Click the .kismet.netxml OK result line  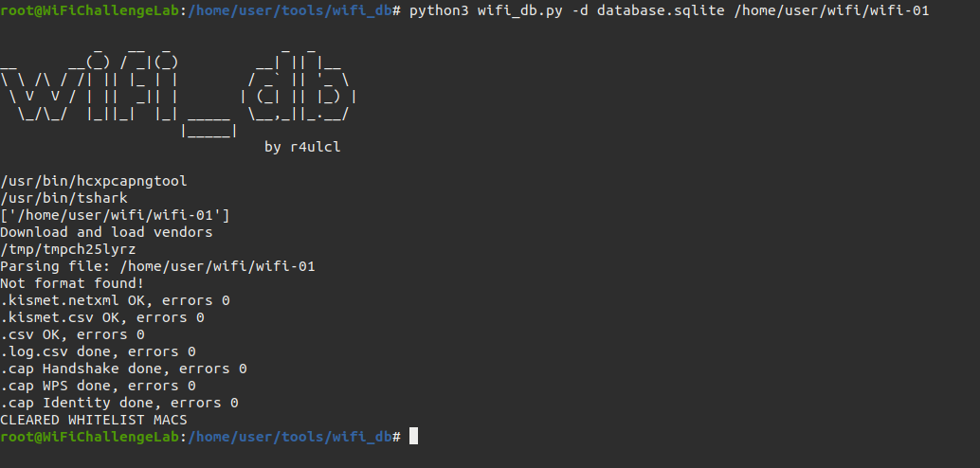pos(115,300)
